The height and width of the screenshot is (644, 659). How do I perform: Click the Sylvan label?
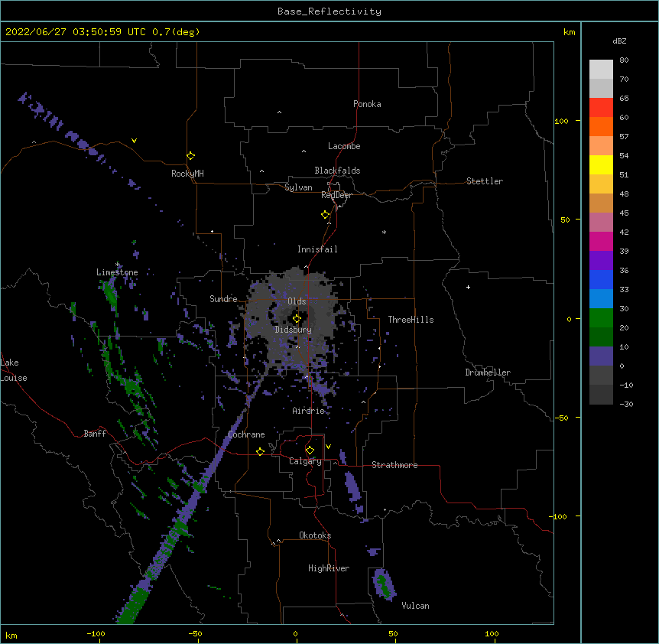click(x=298, y=187)
